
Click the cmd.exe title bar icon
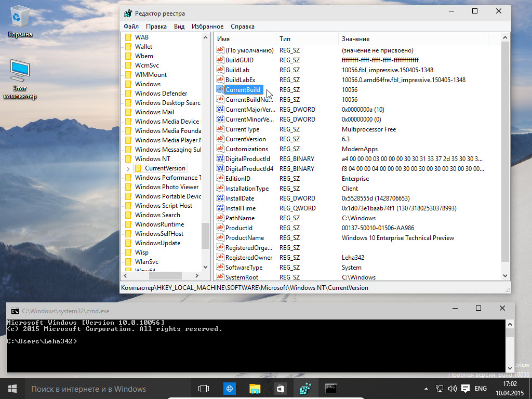[x=15, y=311]
